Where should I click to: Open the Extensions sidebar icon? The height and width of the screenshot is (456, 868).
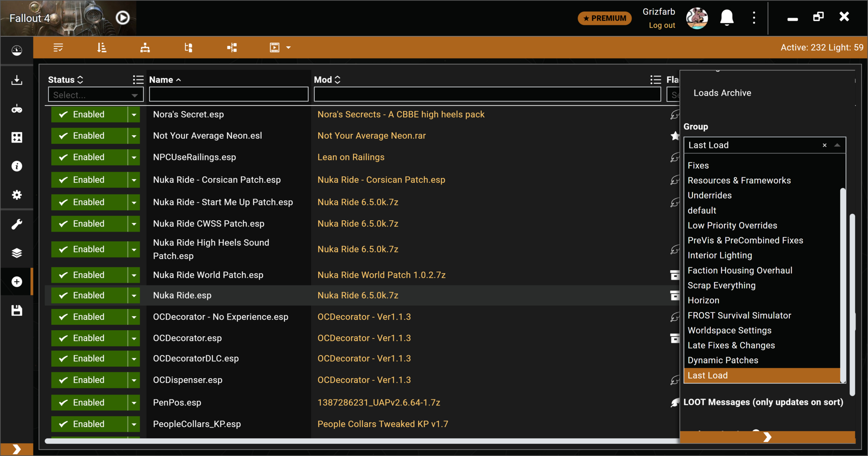[x=17, y=138]
